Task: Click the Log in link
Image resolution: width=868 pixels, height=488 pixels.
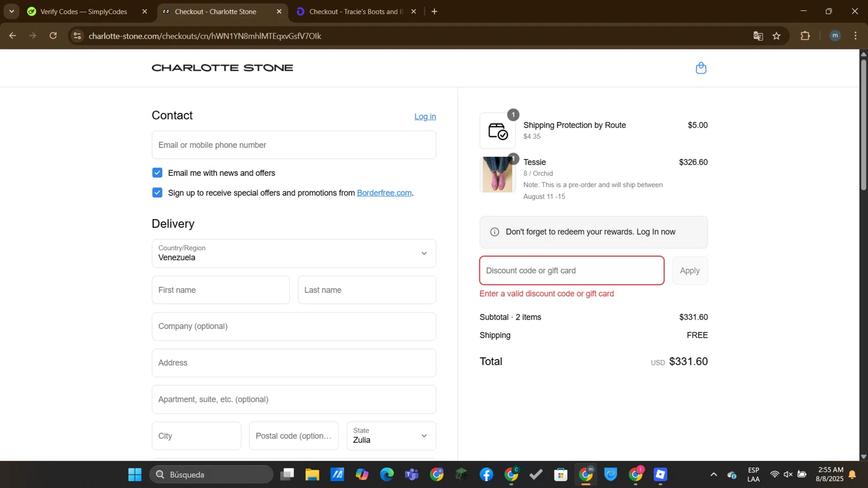Action: pos(425,116)
